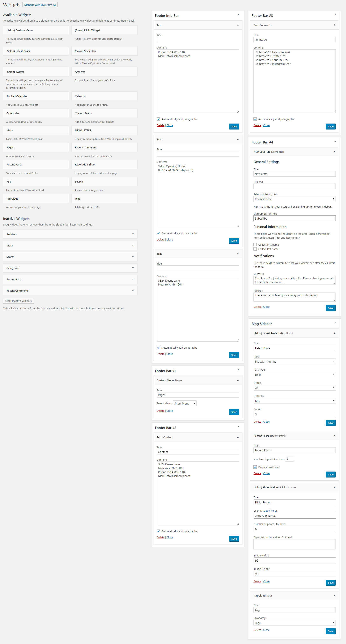Collapse the Footer Bar #4 panel arrow
346x644 pixels.
point(335,141)
